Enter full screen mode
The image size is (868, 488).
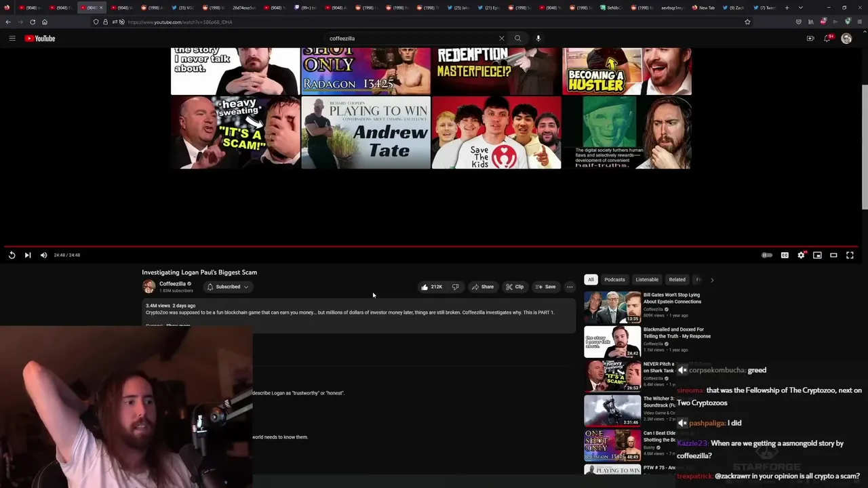tap(850, 255)
